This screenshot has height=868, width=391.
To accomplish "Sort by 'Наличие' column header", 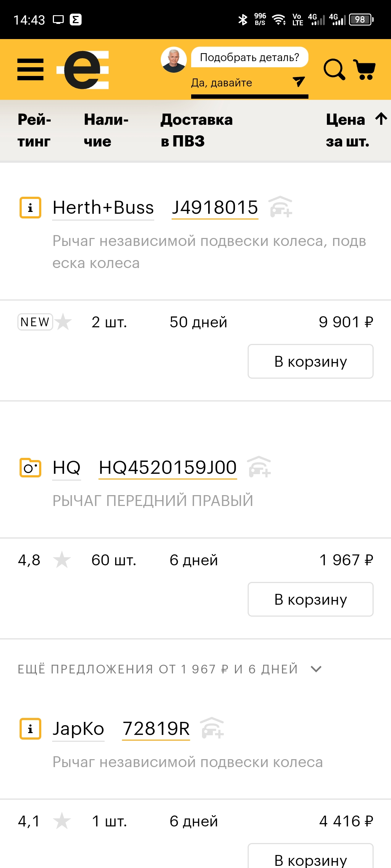I will 106,130.
